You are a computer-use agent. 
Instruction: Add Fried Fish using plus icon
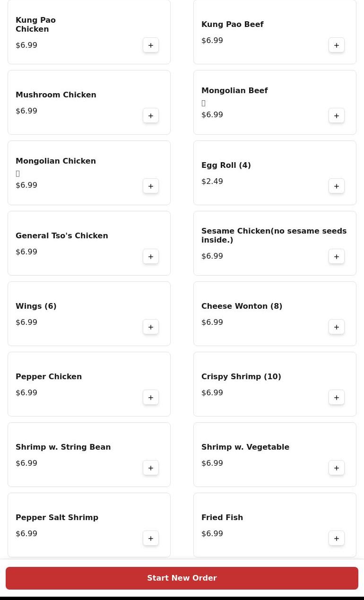pyautogui.click(x=337, y=539)
